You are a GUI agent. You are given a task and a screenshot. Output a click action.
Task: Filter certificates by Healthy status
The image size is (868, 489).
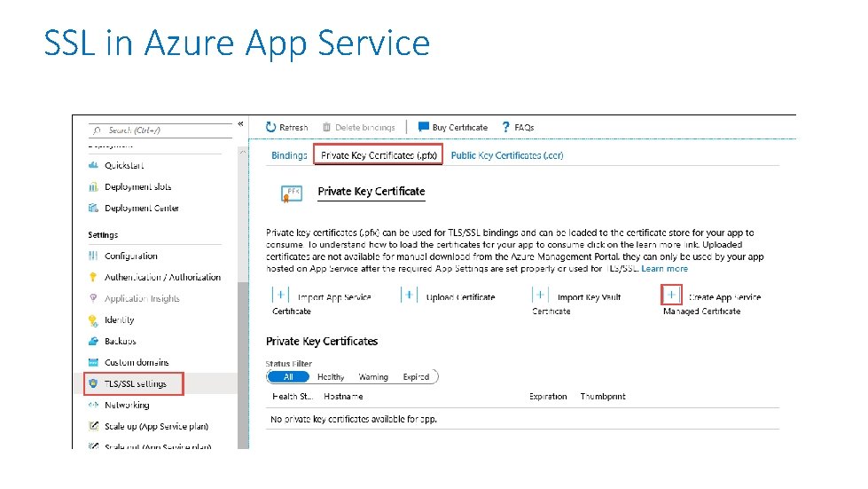[x=331, y=376]
